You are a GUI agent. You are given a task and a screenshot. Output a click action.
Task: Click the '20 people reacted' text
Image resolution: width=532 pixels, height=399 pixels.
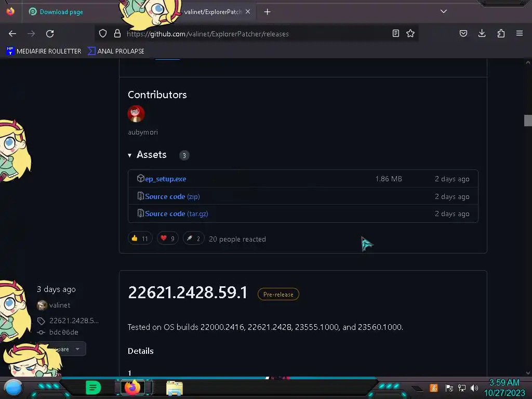(237, 239)
